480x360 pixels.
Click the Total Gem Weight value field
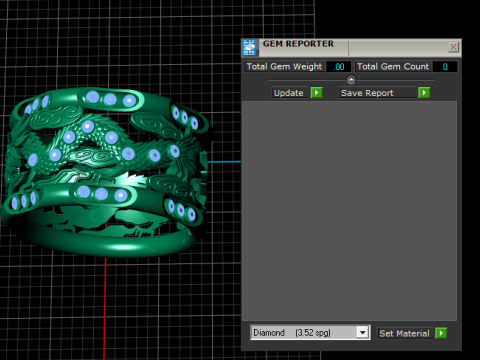[338, 67]
